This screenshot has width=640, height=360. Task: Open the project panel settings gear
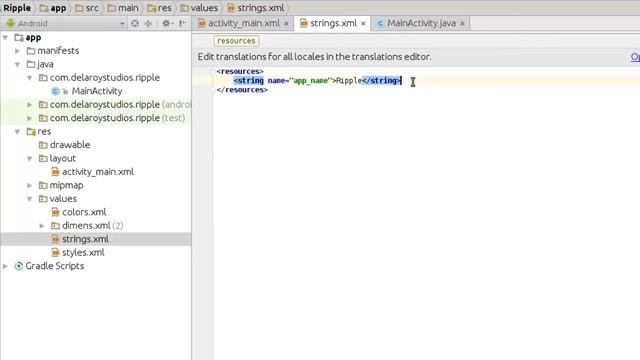166,23
